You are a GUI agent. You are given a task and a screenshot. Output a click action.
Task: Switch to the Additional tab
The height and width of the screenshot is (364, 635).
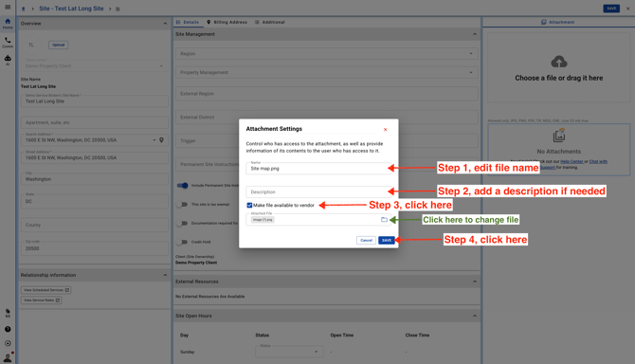click(270, 22)
